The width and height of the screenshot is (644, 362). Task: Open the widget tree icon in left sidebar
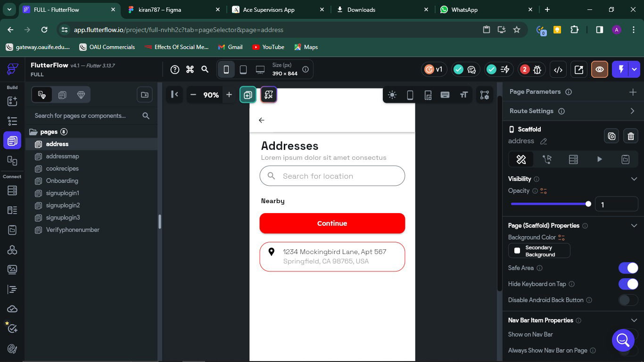click(12, 121)
